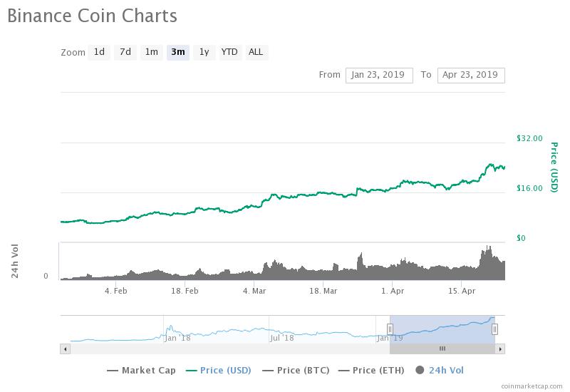This screenshot has height=392, width=570.
Task: Click scrollbar left arrow
Action: [65, 349]
